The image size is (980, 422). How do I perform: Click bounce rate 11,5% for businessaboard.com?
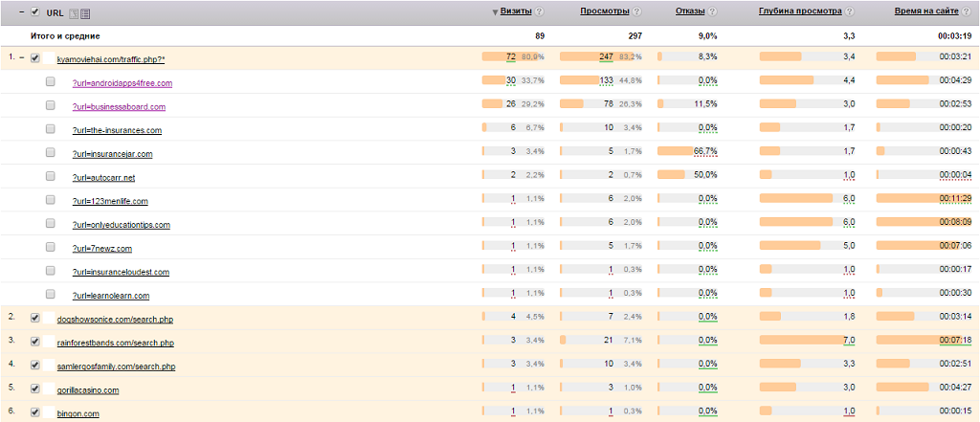pos(705,103)
